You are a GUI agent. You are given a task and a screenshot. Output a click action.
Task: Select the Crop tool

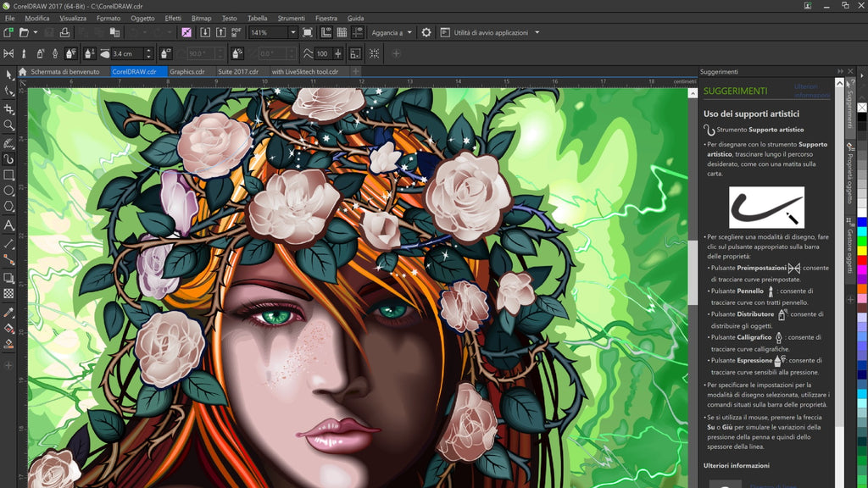[8, 109]
